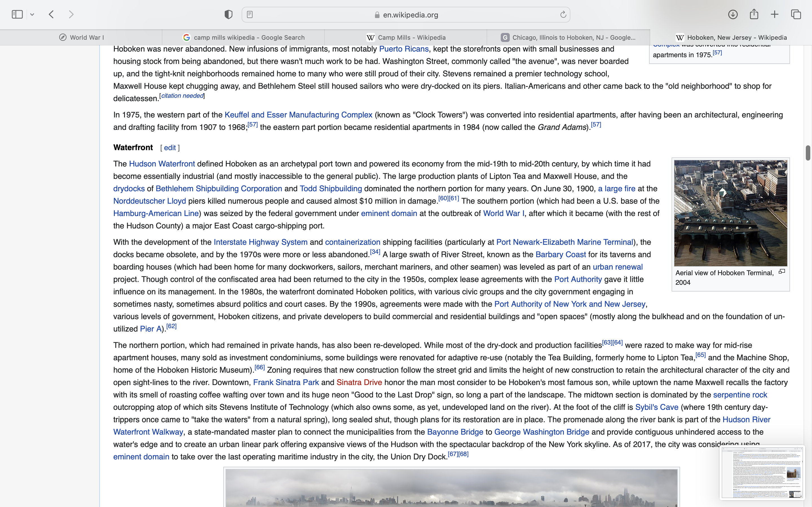Enlarge the Hoboken Terminal aerial photo

point(731,213)
